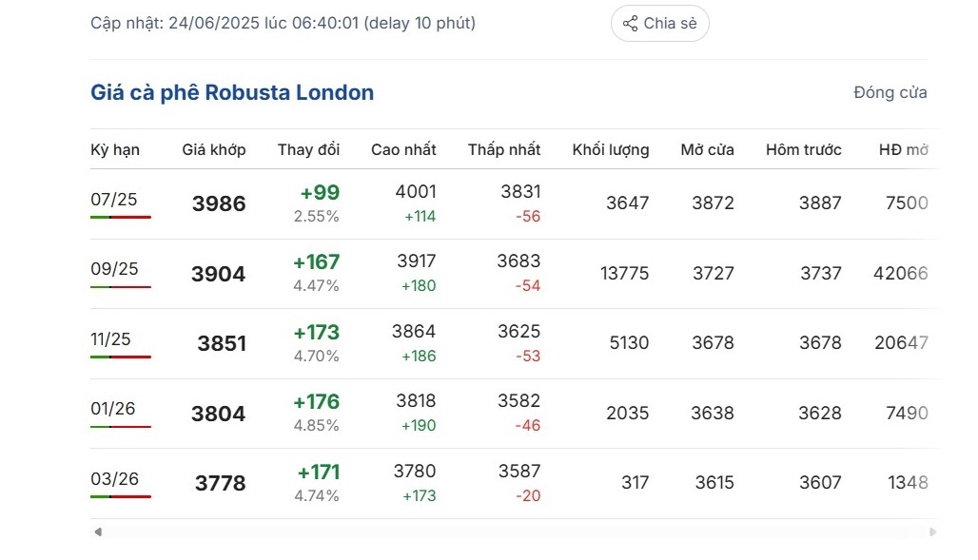Click the Hôm trước column header
The image size is (978, 560).
click(803, 149)
